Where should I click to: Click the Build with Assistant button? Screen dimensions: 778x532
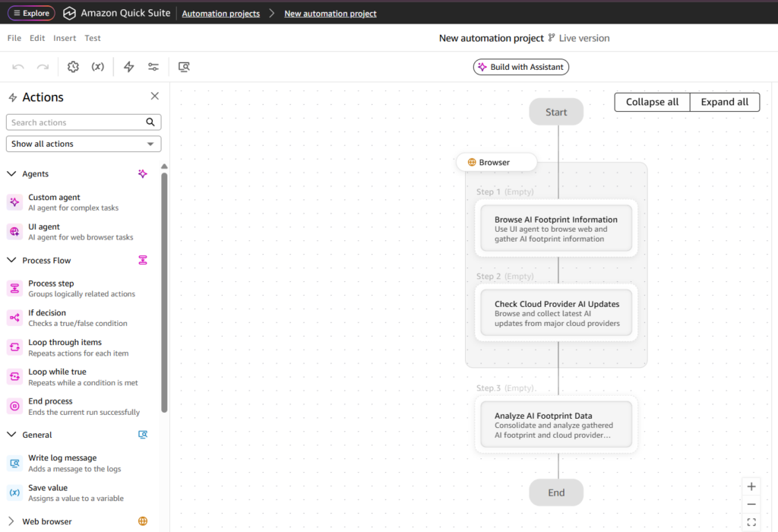point(520,67)
